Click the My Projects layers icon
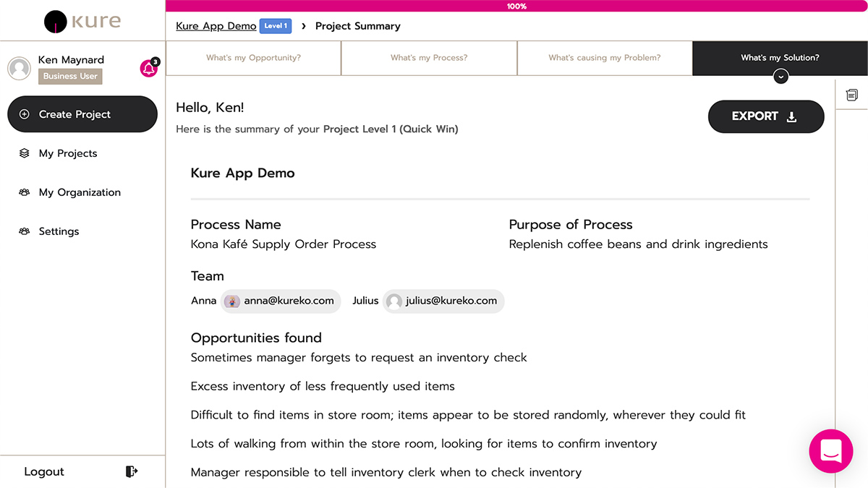Screen dimensions: 868x488 tap(25, 153)
